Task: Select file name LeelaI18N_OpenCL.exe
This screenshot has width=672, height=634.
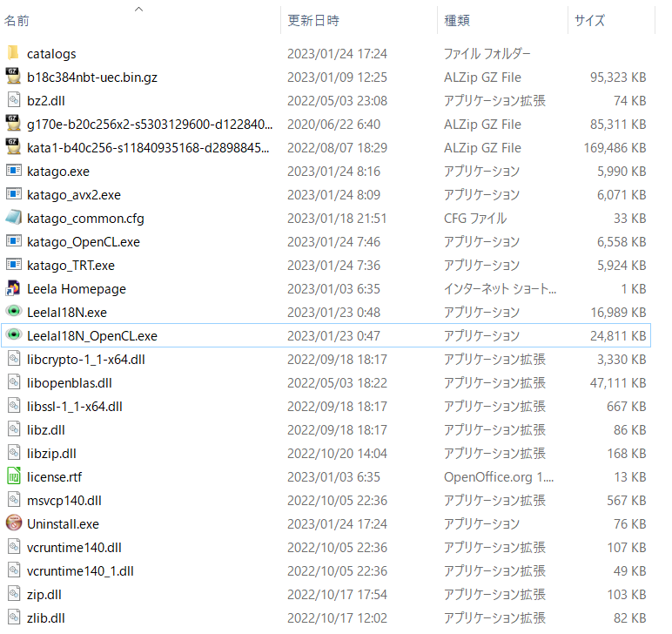Action: coord(92,336)
